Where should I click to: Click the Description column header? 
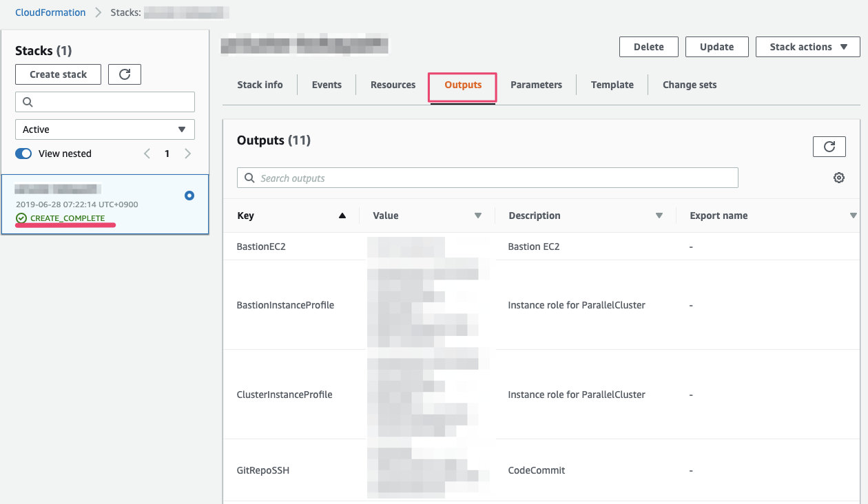click(x=535, y=216)
